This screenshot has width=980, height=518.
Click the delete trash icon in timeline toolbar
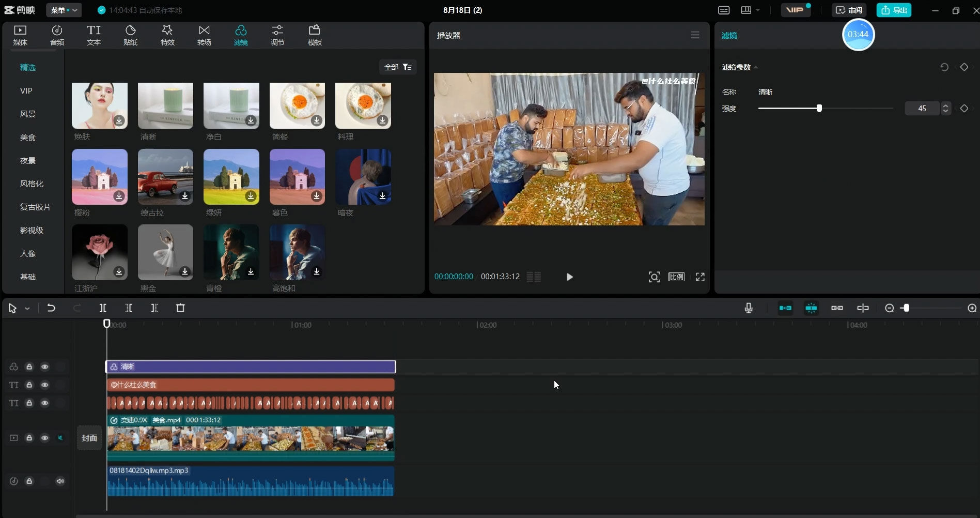click(180, 308)
